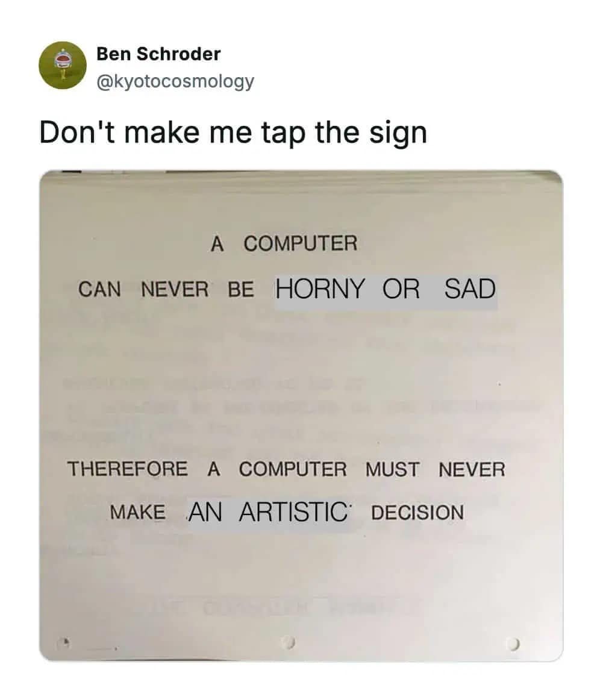Viewport: 600px width, 700px height.
Task: Click the word "DECISION" on the sign
Action: [417, 513]
